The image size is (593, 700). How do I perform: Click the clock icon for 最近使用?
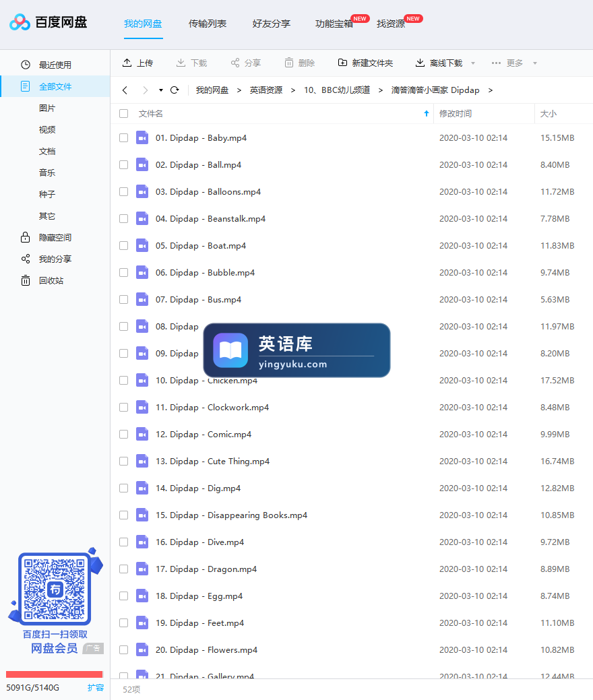(x=26, y=65)
